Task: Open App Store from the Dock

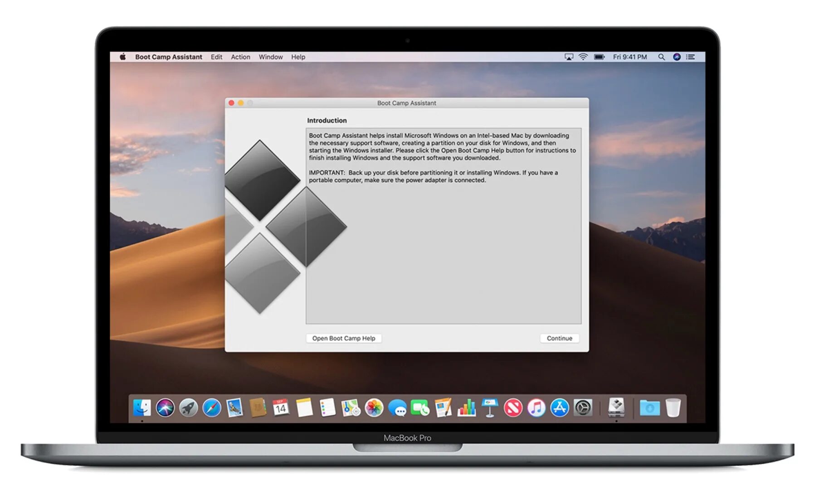Action: coord(560,408)
